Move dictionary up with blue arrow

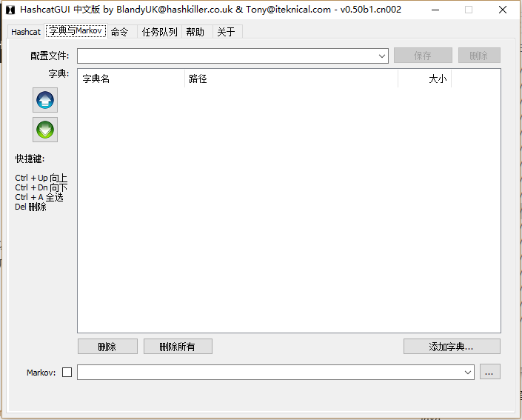pyautogui.click(x=45, y=100)
